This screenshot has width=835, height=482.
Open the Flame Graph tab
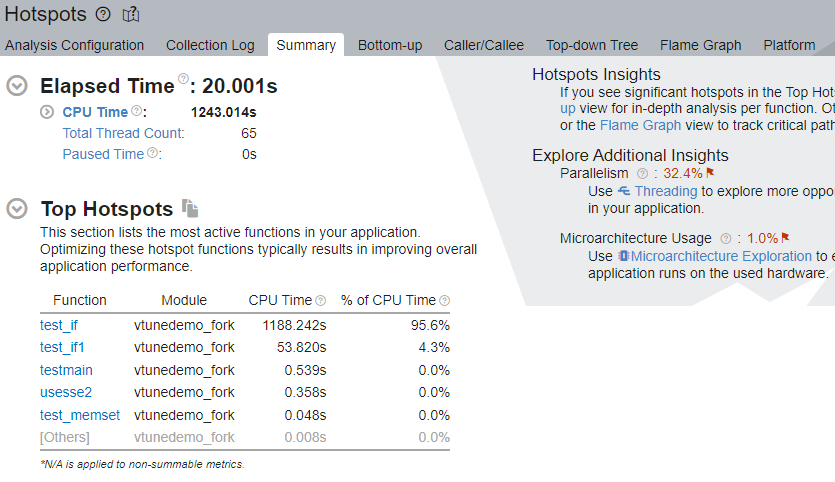point(700,45)
